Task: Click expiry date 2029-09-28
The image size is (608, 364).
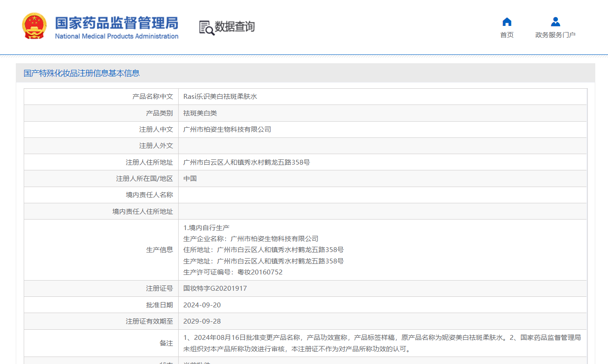Action: pos(202,321)
